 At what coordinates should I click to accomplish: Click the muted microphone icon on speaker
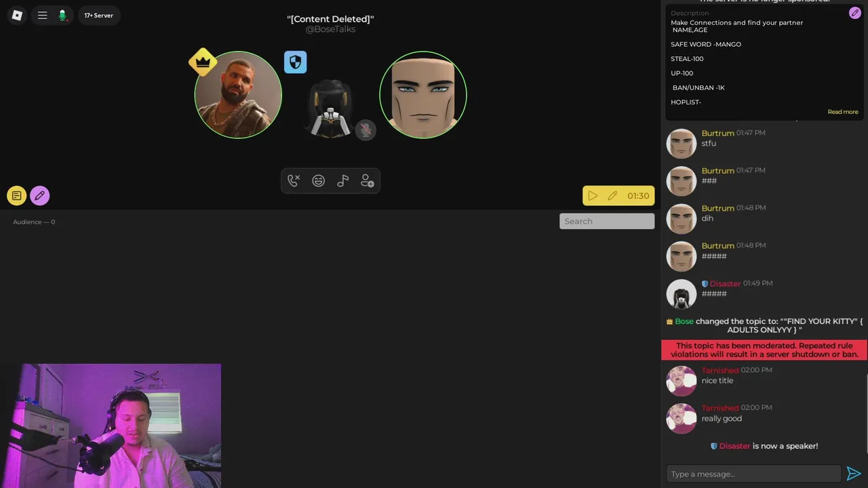point(366,129)
